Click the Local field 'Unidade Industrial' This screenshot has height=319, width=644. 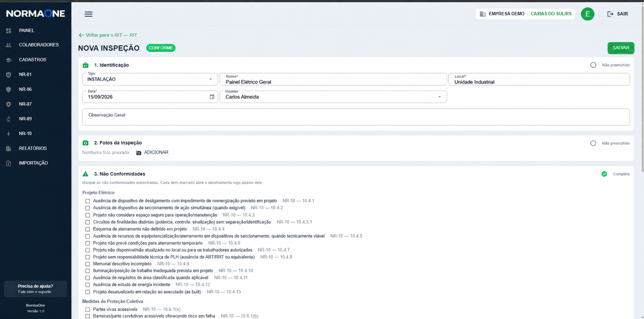(x=539, y=79)
